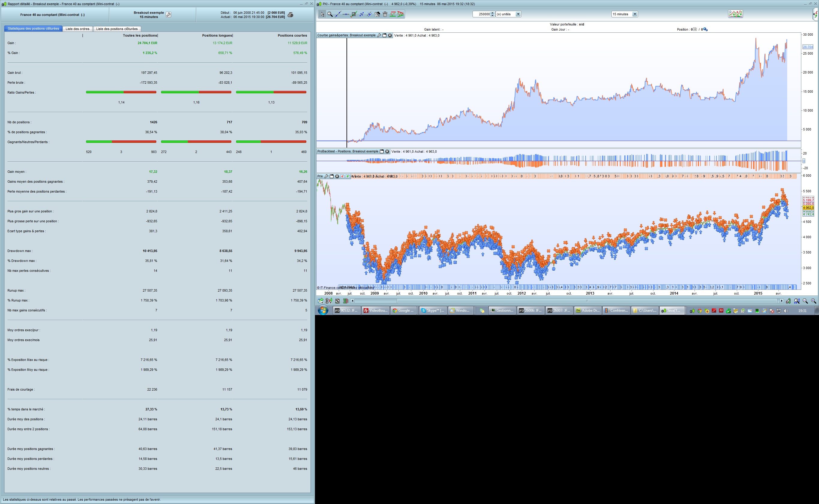Open the hammer and wrench settings tool

click(x=377, y=14)
